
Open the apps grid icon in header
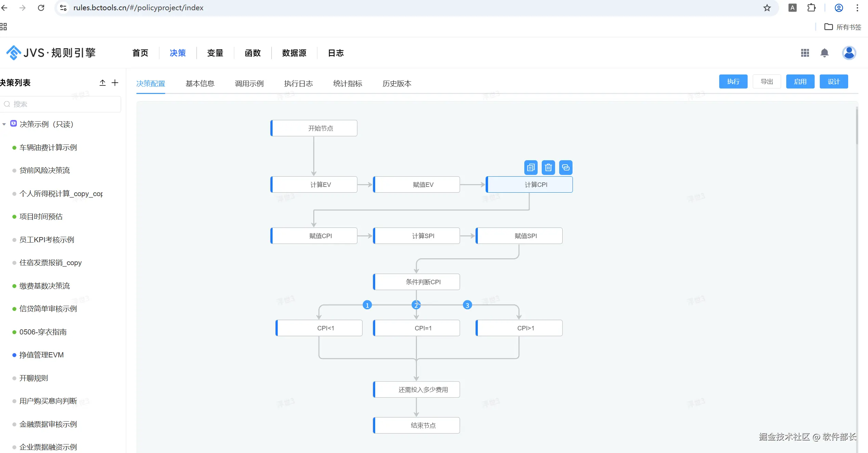805,53
